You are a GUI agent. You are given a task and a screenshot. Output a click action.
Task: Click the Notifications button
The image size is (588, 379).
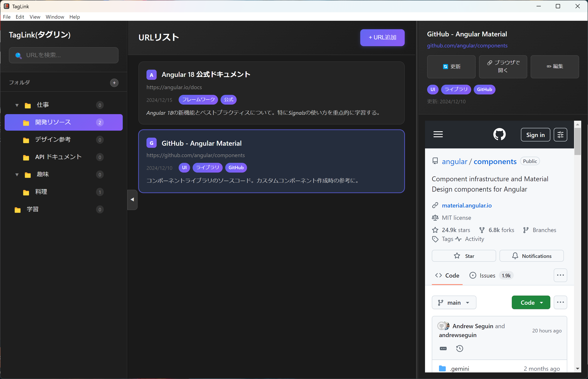point(531,256)
